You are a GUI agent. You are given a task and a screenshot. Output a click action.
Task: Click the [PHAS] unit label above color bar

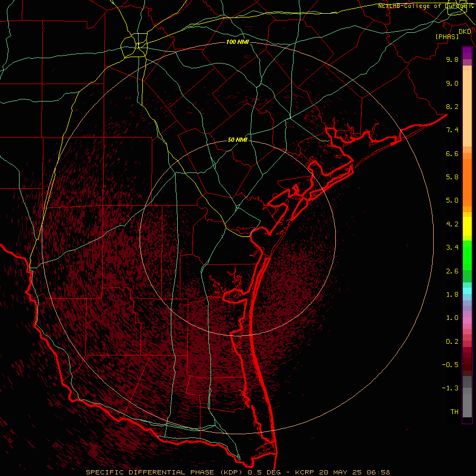coord(447,36)
